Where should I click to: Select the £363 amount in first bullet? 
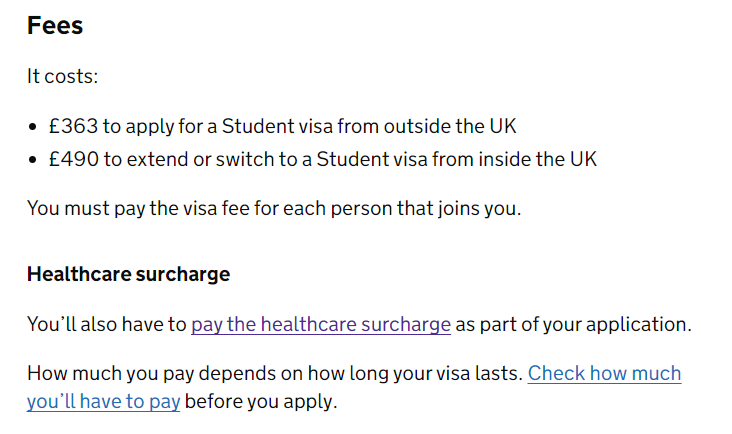pyautogui.click(x=73, y=126)
